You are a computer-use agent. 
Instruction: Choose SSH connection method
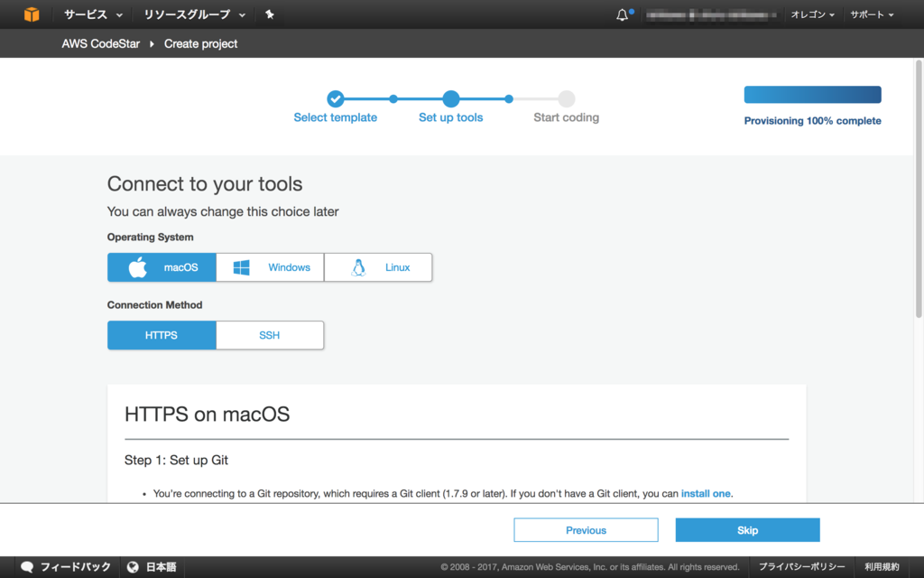coord(270,335)
